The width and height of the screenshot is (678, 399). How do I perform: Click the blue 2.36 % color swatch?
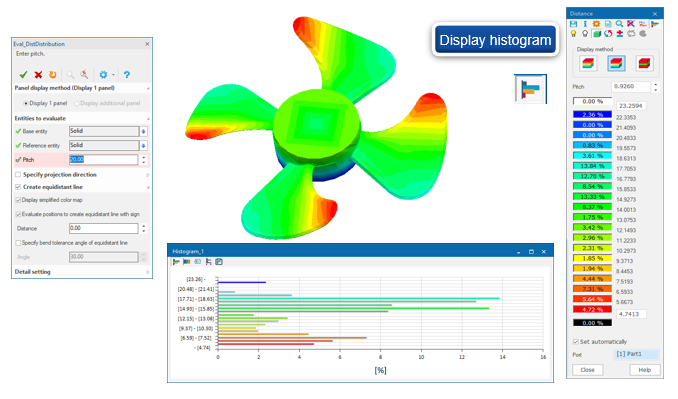click(x=592, y=115)
